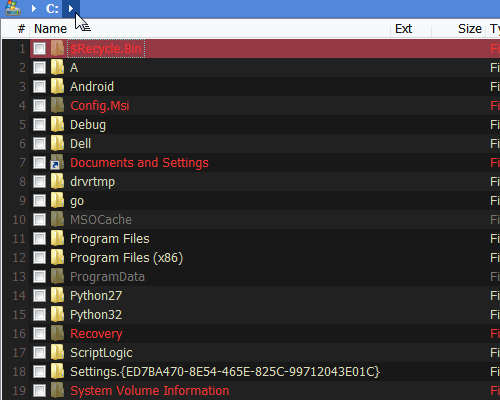This screenshot has height=400, width=500.
Task: Sort by the Ext column header
Action: [x=404, y=29]
